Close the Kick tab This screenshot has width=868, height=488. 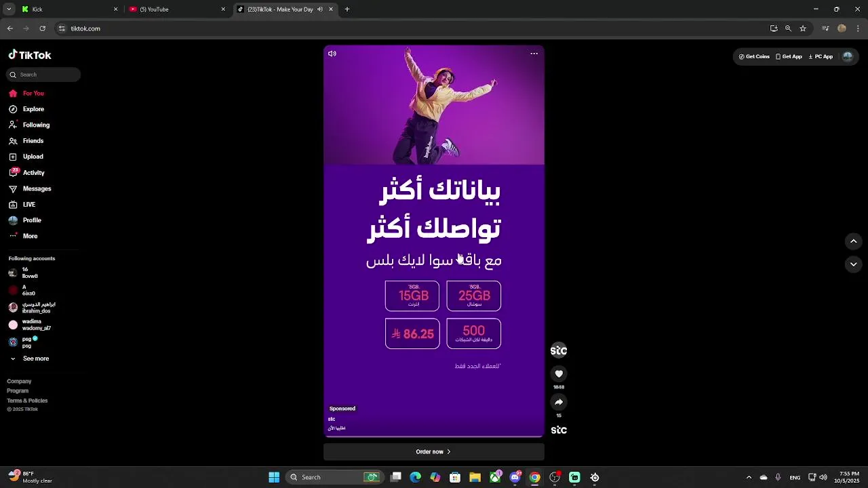coord(115,9)
